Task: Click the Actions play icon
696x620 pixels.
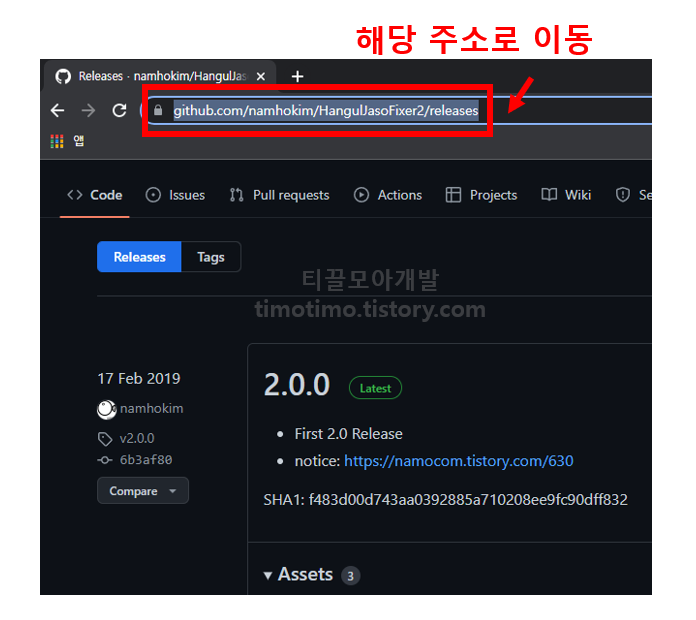Action: point(361,195)
